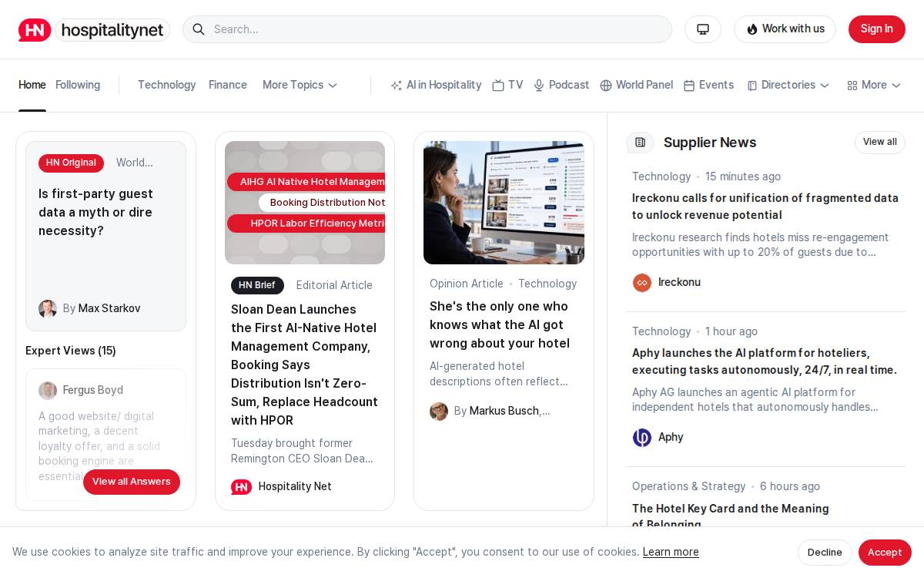Click the Ireckonu company logo icon
The image size is (924, 578).
click(x=642, y=283)
